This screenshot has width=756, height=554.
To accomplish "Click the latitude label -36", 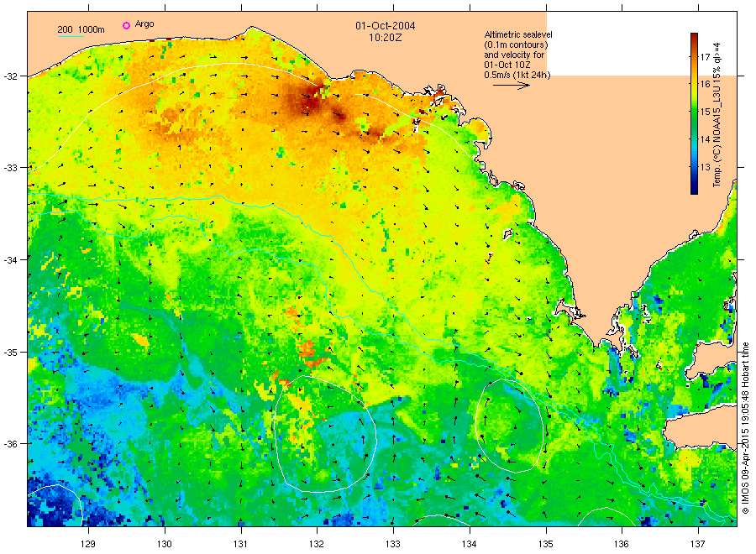I will pos(11,443).
